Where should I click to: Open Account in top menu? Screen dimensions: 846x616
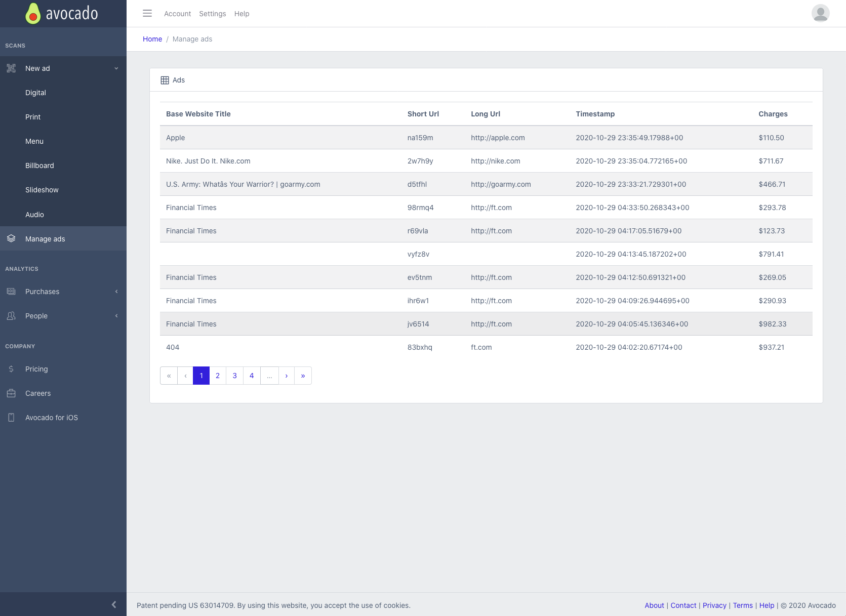(177, 14)
